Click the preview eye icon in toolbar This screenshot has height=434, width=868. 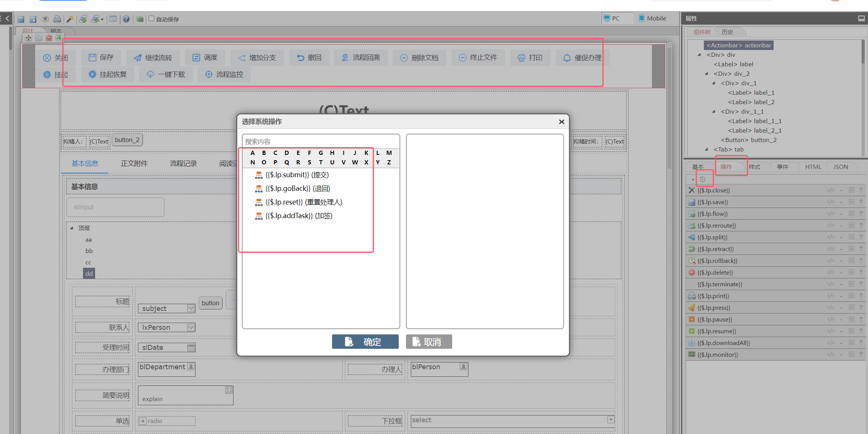pos(45,19)
